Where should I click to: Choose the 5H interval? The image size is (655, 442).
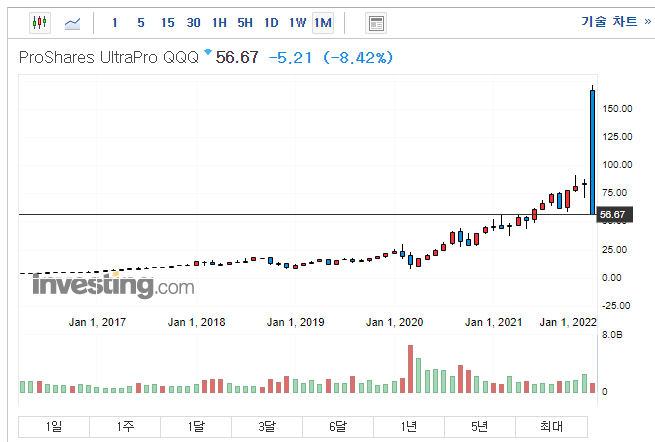(x=245, y=23)
